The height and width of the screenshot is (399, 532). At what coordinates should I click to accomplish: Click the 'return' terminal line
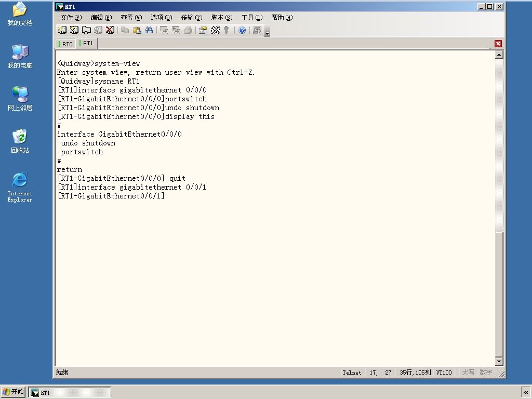coord(70,170)
